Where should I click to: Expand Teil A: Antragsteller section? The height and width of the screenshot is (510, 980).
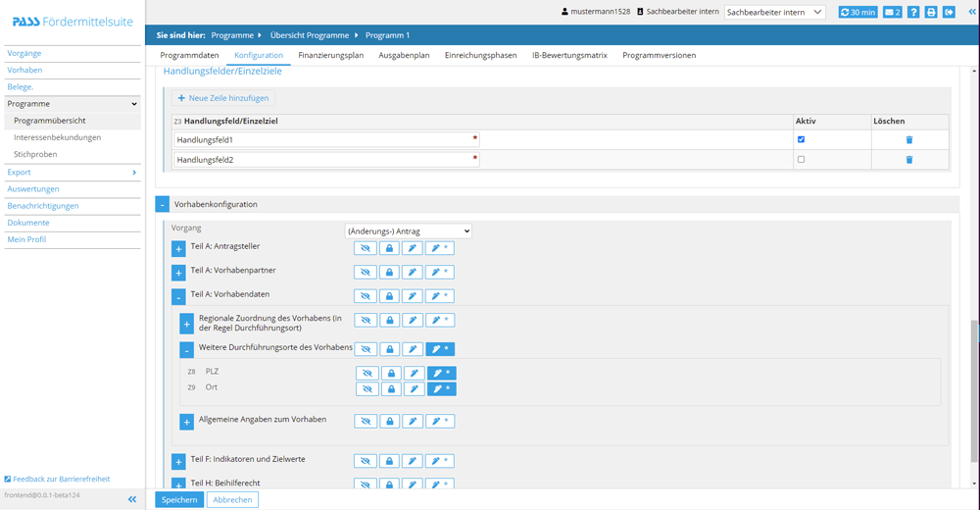tap(178, 249)
